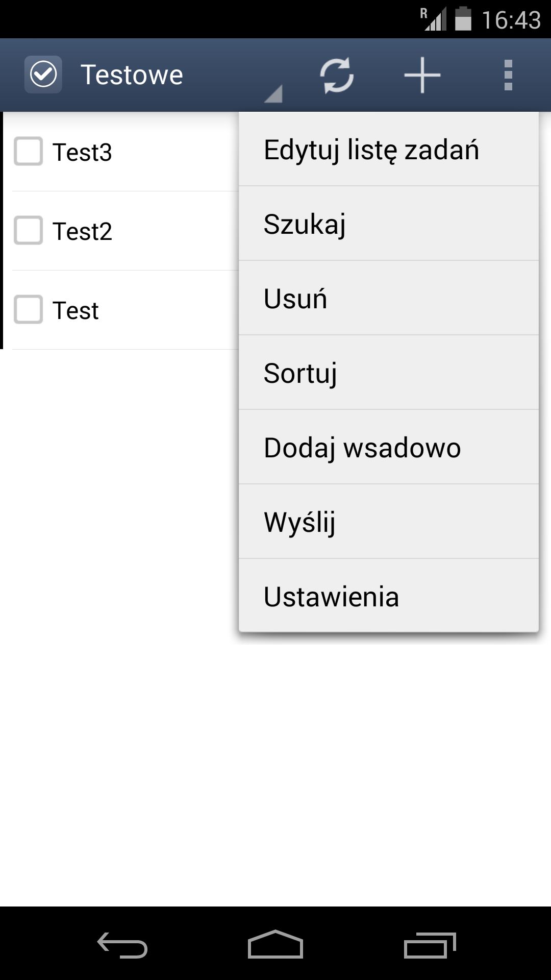
Task: Open the recent apps navigation button
Action: [x=430, y=945]
